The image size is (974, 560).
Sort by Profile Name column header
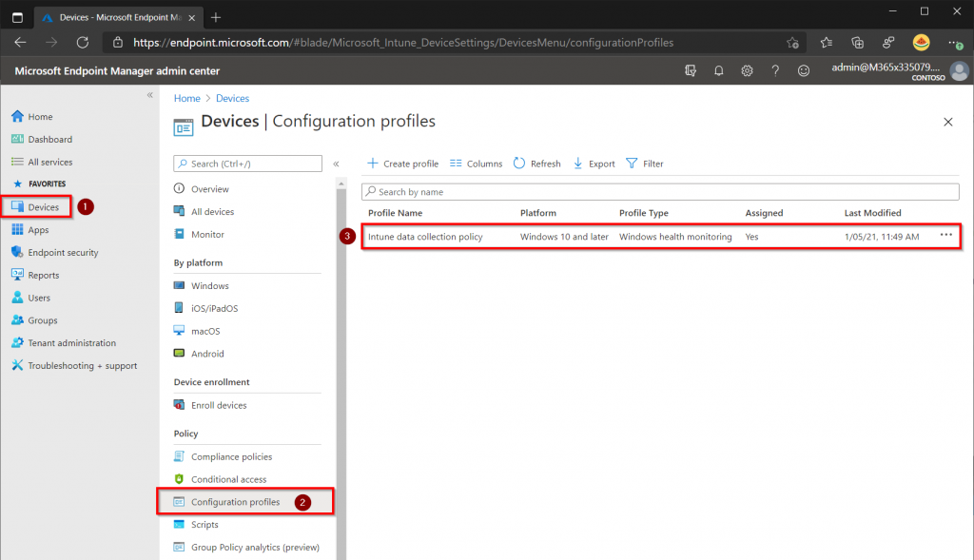pos(395,213)
